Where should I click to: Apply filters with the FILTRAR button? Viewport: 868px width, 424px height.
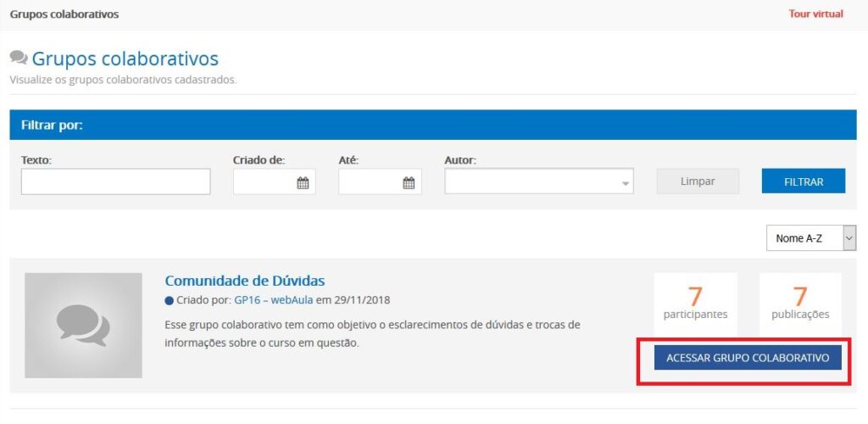[803, 181]
